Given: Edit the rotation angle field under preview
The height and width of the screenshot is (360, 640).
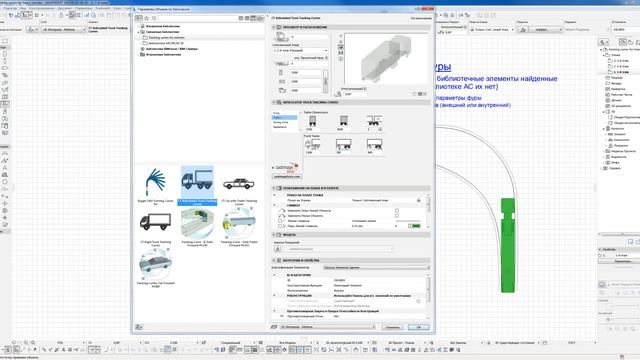Looking at the screenshot, I should tap(354, 94).
